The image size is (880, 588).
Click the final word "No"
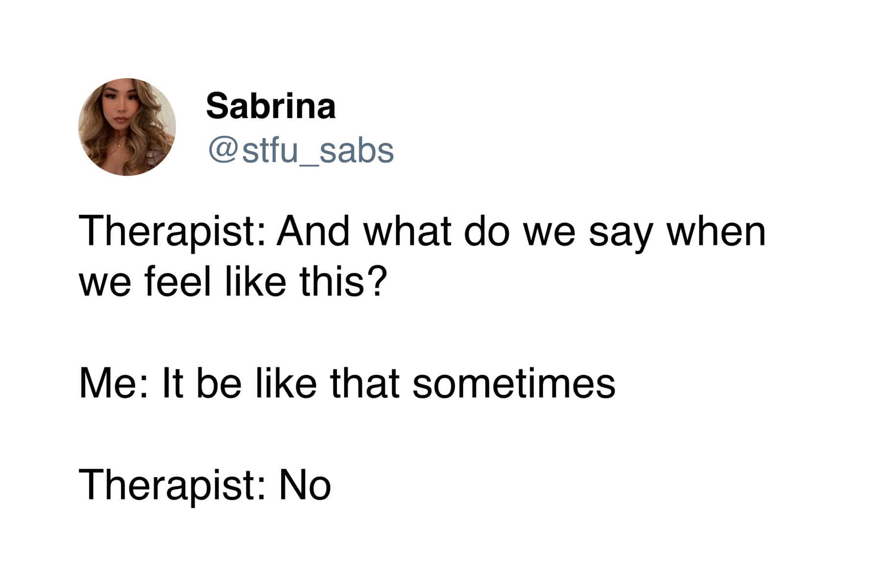click(x=305, y=485)
